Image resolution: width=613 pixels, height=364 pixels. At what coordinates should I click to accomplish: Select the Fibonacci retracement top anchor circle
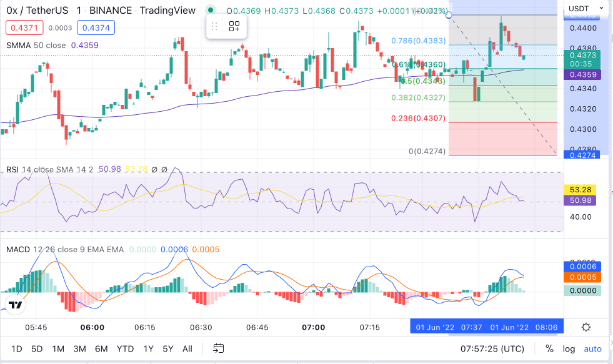[x=449, y=15]
